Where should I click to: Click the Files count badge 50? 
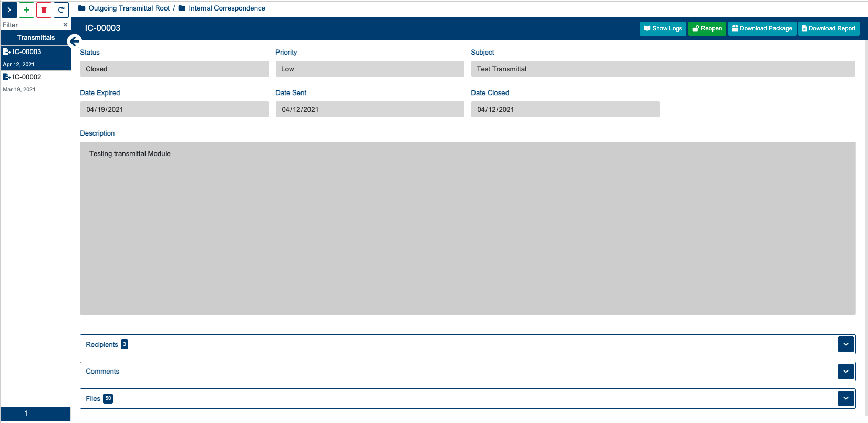click(x=108, y=398)
